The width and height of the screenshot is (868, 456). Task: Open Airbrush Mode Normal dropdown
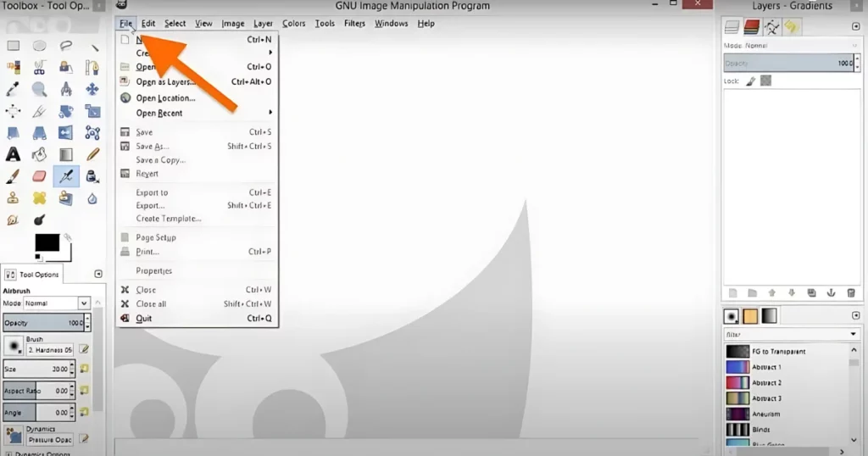tap(57, 303)
